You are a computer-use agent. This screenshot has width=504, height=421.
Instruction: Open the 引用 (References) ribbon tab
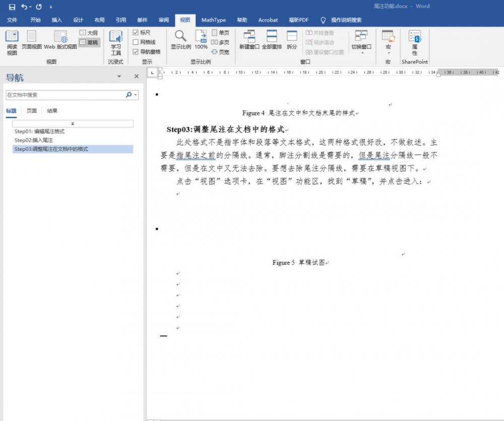121,20
